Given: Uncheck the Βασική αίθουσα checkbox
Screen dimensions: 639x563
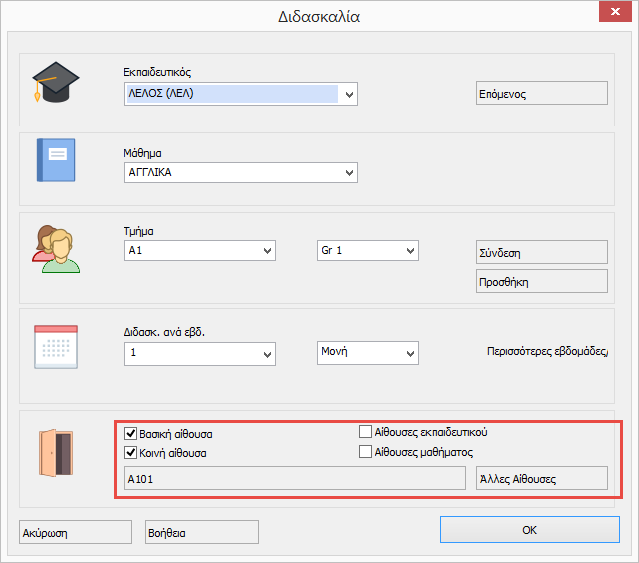Looking at the screenshot, I should click(130, 434).
